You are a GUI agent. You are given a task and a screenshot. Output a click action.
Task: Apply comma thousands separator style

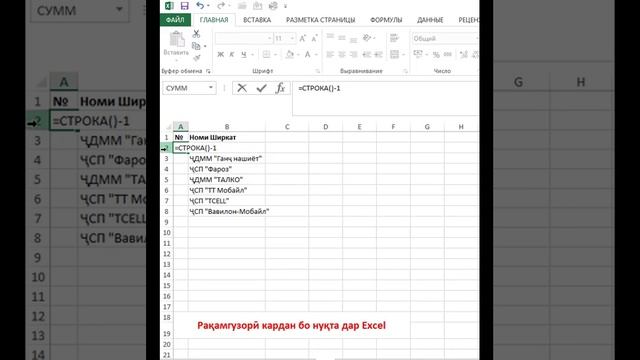click(448, 54)
